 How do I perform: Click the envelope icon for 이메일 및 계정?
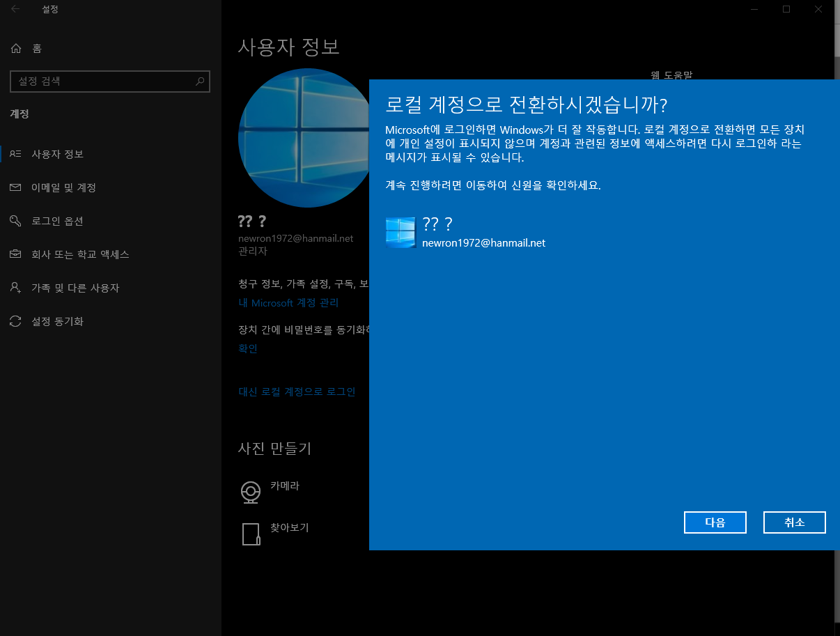pyautogui.click(x=16, y=187)
